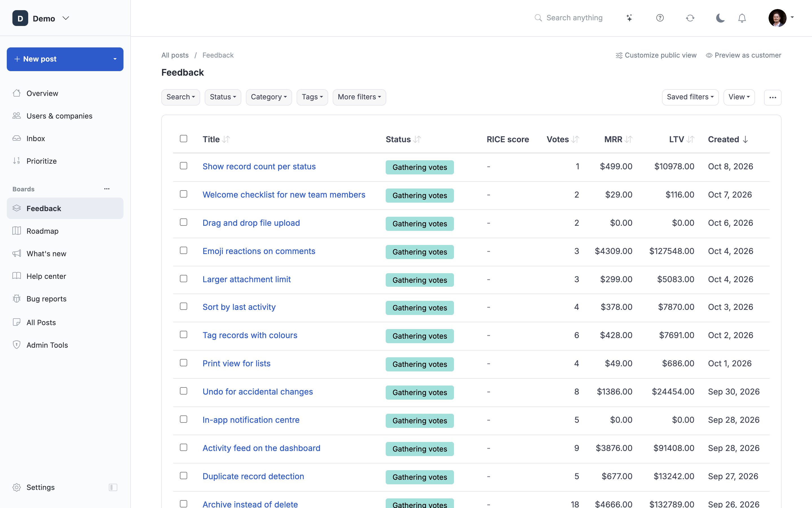812x508 pixels.
Task: Sort table by Status column arrows
Action: pyautogui.click(x=417, y=139)
